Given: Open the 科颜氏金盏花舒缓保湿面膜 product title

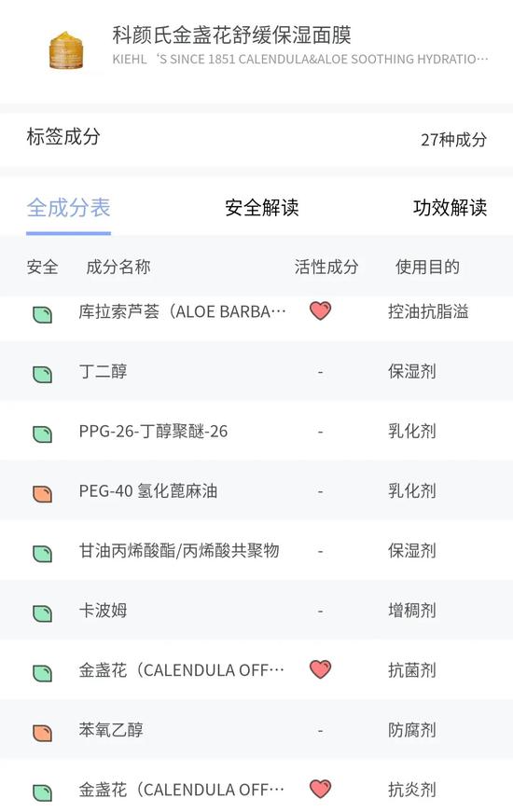Looking at the screenshot, I should [231, 34].
